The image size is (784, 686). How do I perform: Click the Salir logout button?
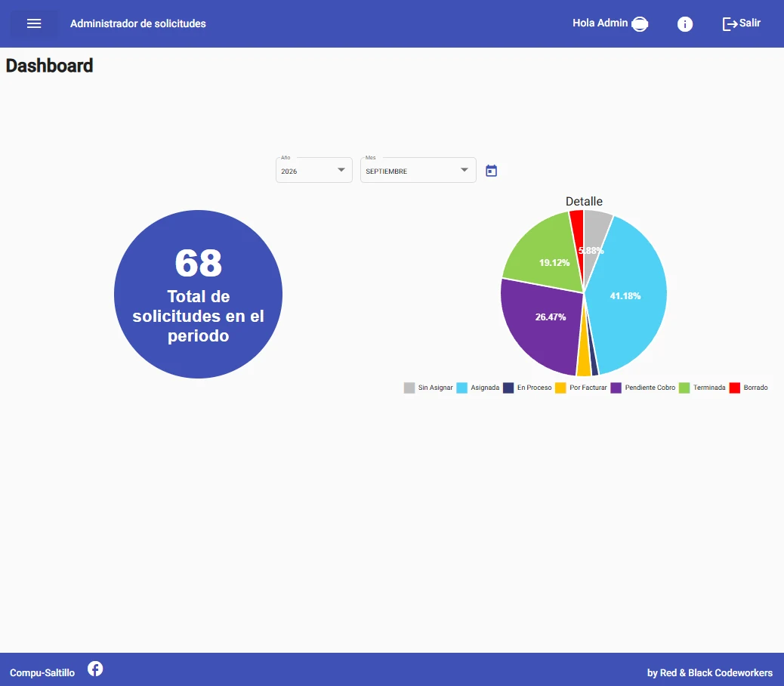point(742,23)
